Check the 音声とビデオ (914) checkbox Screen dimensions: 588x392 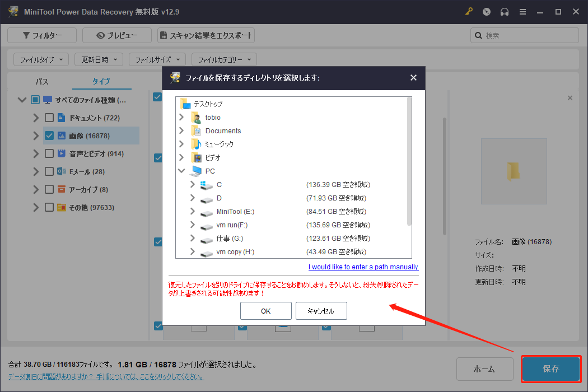coord(49,153)
